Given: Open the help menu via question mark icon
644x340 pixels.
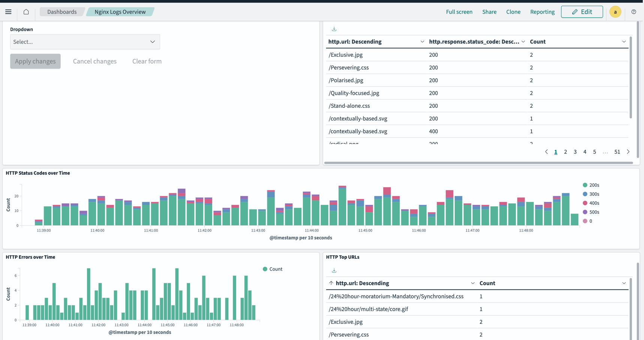Looking at the screenshot, I should click(x=634, y=12).
